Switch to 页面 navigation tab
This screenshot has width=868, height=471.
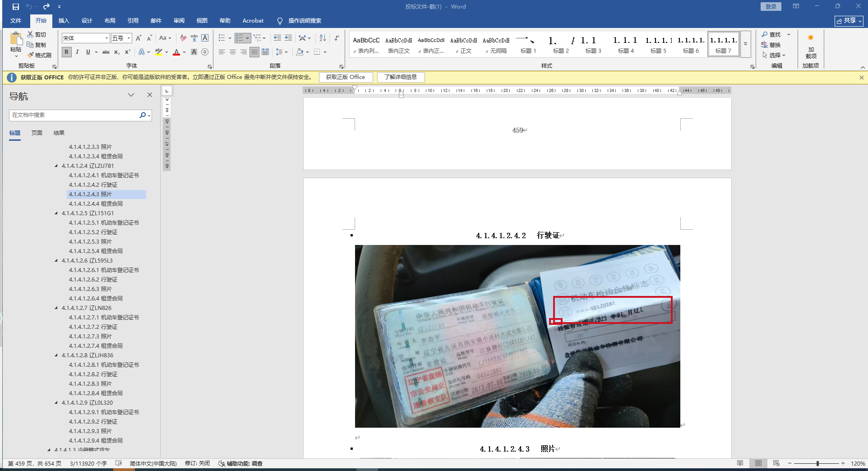click(37, 133)
